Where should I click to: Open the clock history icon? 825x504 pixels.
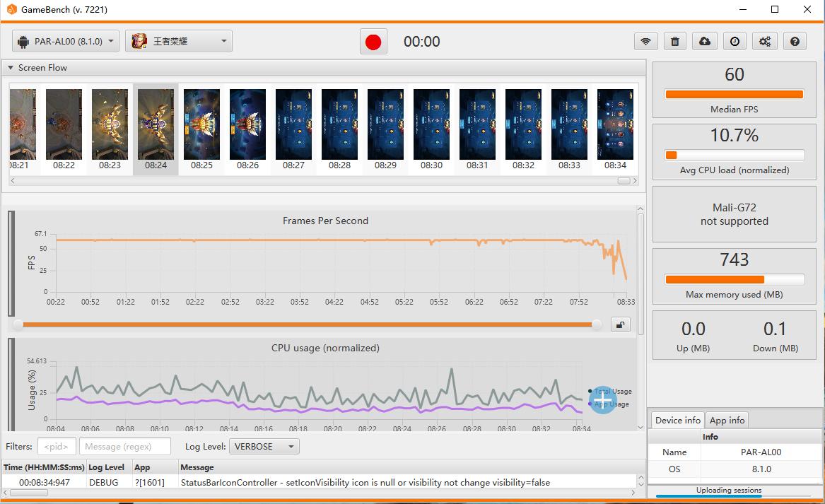(x=735, y=42)
